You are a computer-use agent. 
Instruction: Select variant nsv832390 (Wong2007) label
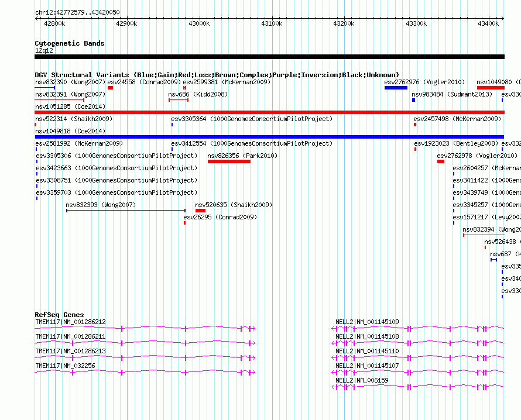pyautogui.click(x=70, y=82)
